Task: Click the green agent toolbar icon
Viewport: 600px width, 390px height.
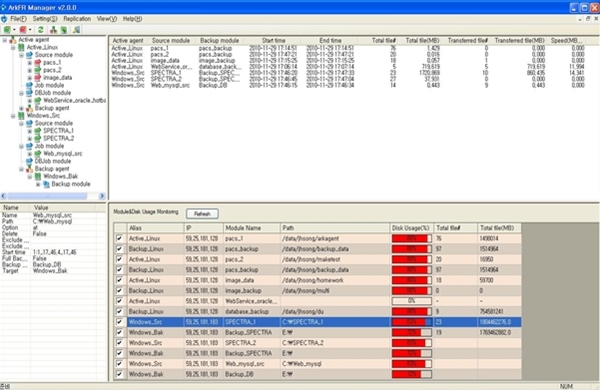Action: [x=7, y=29]
